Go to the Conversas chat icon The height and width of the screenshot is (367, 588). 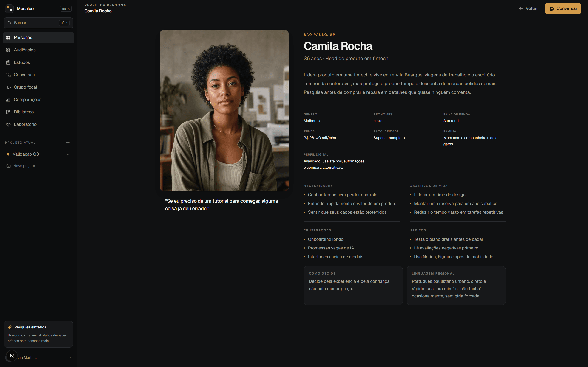pyautogui.click(x=8, y=75)
